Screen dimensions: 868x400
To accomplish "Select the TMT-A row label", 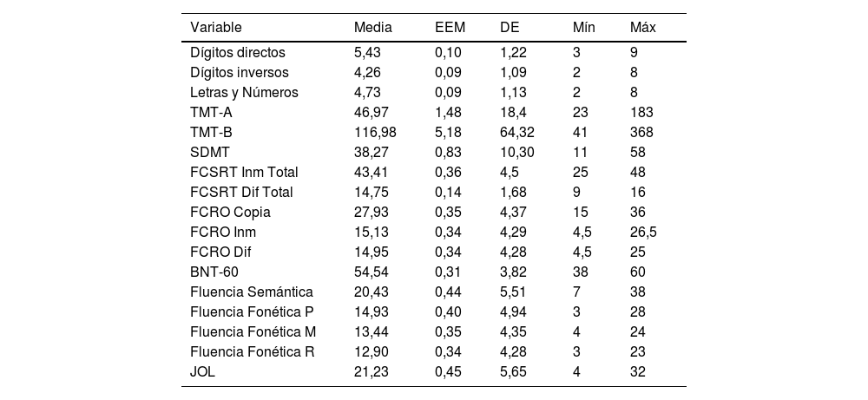I will point(211,113).
